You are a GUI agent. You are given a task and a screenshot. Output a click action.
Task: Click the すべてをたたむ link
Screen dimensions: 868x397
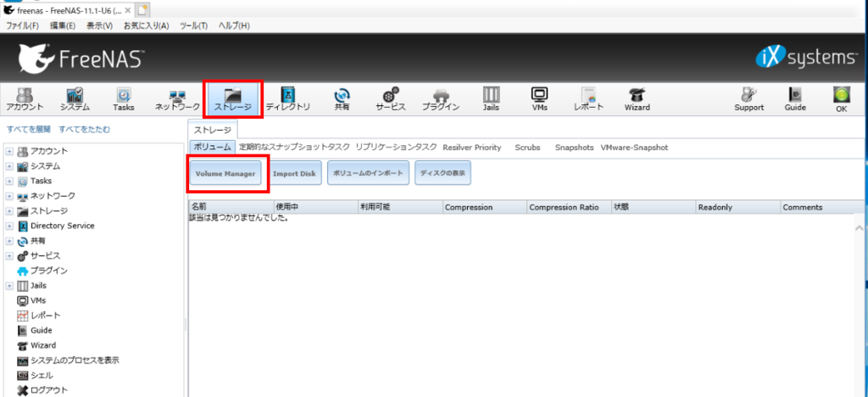coord(84,130)
